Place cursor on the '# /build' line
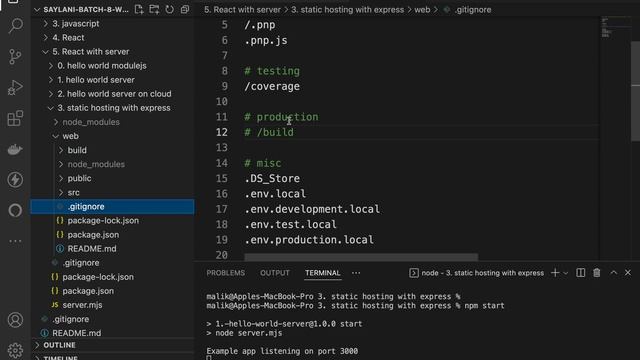Viewport: 640px width, 360px height. pyautogui.click(x=269, y=132)
